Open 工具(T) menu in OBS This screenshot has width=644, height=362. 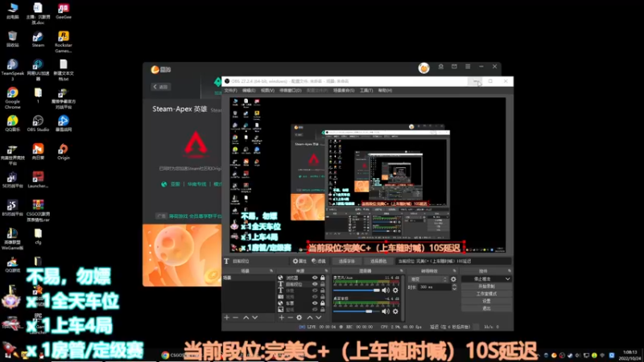[x=366, y=90]
